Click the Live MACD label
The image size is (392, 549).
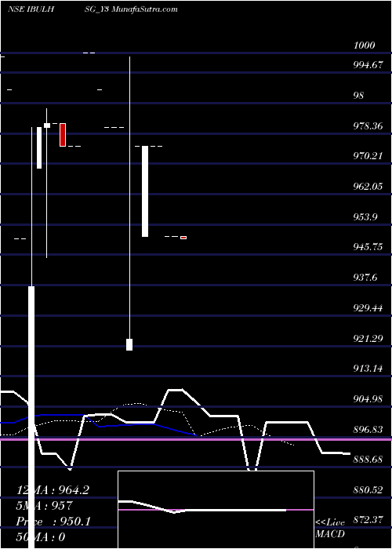(x=330, y=528)
